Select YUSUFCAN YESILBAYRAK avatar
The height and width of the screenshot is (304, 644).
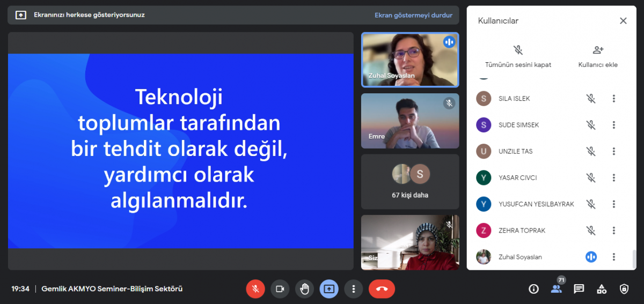point(484,204)
